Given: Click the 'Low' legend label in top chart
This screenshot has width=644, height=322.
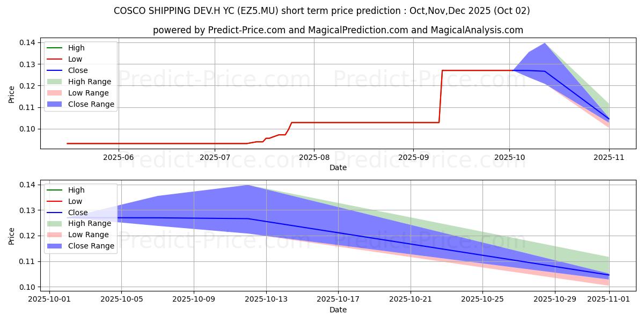Looking at the screenshot, I should (75, 59).
